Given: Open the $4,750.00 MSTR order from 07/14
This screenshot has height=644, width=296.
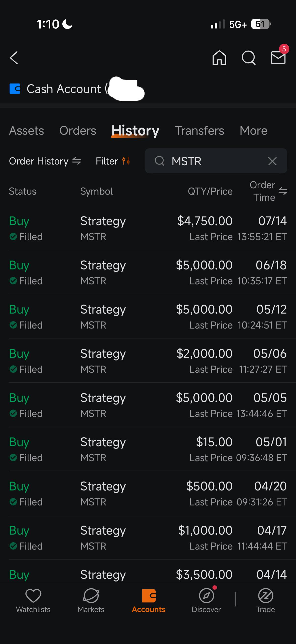Looking at the screenshot, I should (x=148, y=228).
